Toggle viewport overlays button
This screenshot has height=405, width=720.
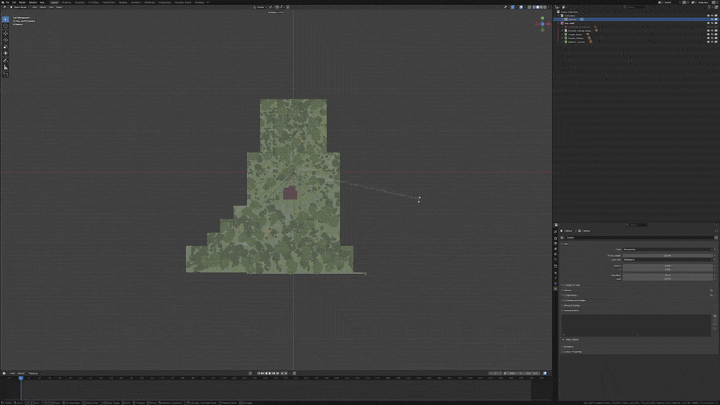pos(521,7)
